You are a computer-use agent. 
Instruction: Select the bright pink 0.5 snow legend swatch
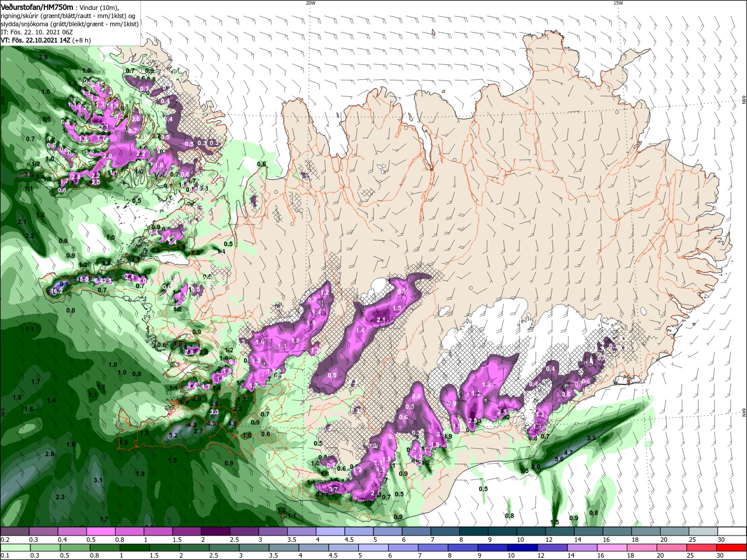(x=100, y=531)
